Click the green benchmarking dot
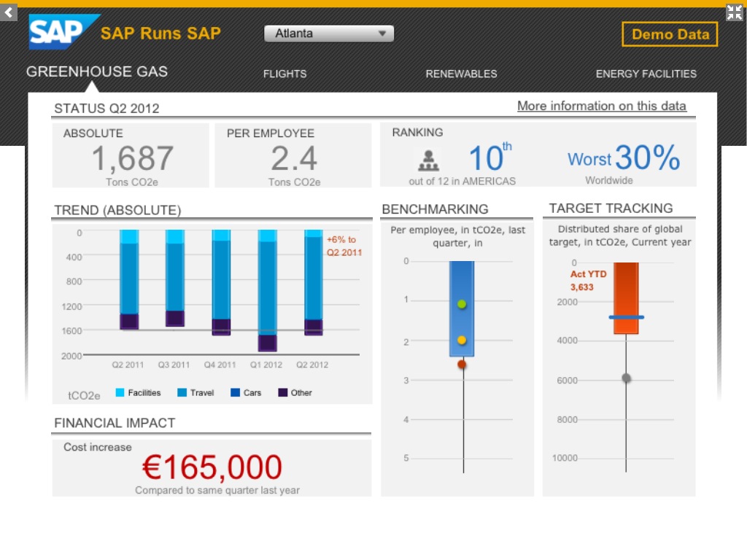 (462, 304)
